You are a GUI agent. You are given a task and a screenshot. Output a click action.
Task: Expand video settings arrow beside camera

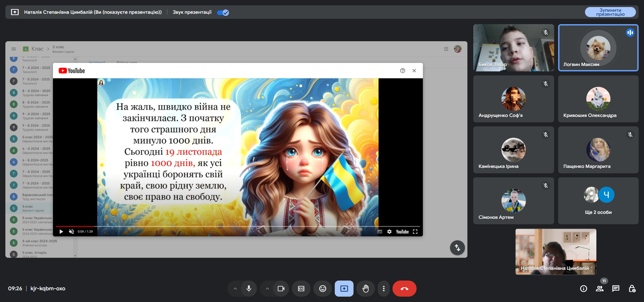pos(267,289)
